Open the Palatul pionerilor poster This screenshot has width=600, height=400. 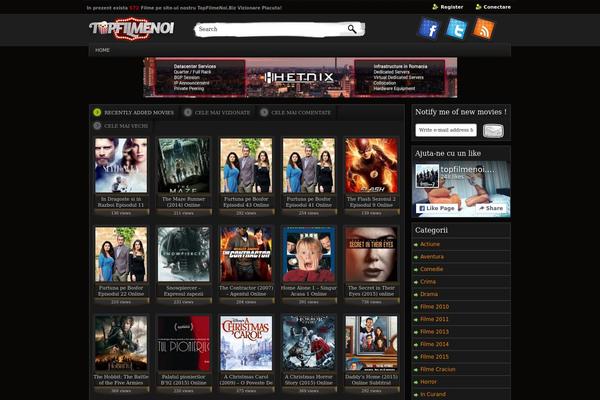(184, 343)
